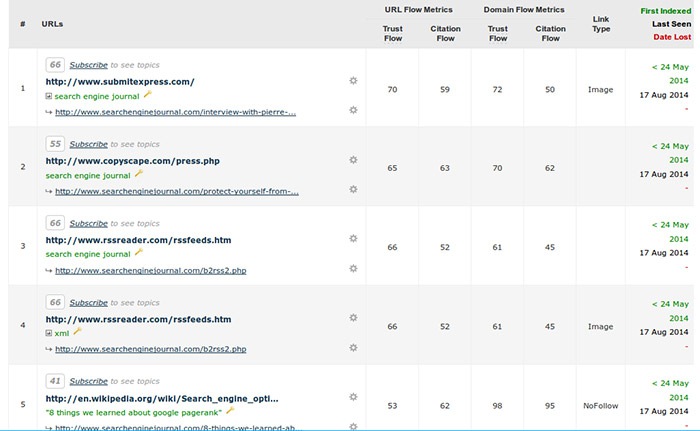
Task: Click the URL Flow Metrics Trust Flow header
Action: coord(393,33)
